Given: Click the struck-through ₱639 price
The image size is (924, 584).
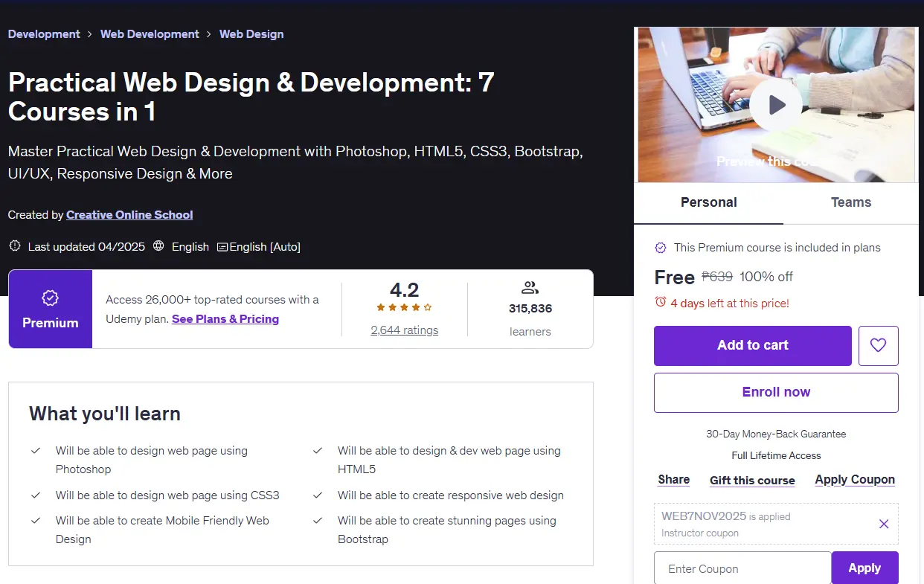Looking at the screenshot, I should pos(717,277).
